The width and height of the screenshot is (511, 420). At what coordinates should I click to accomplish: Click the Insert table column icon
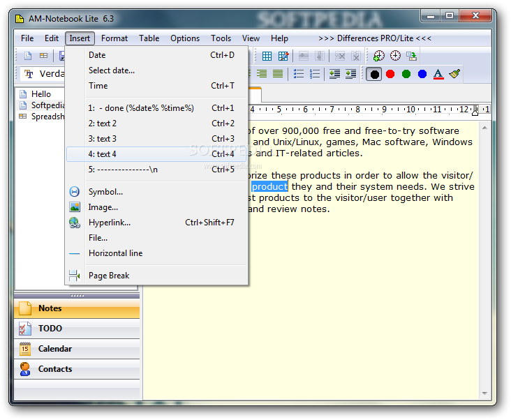(x=320, y=56)
